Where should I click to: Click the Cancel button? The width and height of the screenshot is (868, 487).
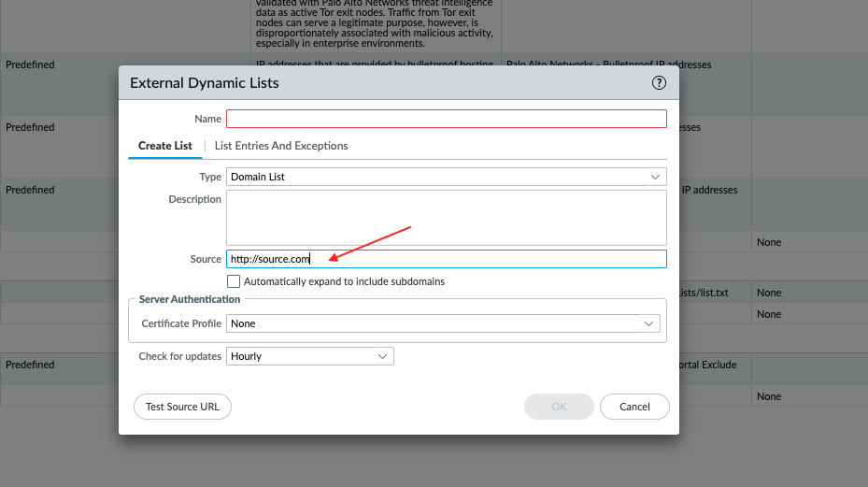[634, 407]
